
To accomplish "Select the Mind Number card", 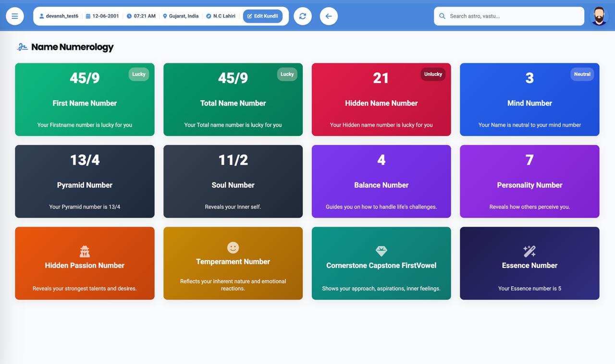I will (x=529, y=99).
